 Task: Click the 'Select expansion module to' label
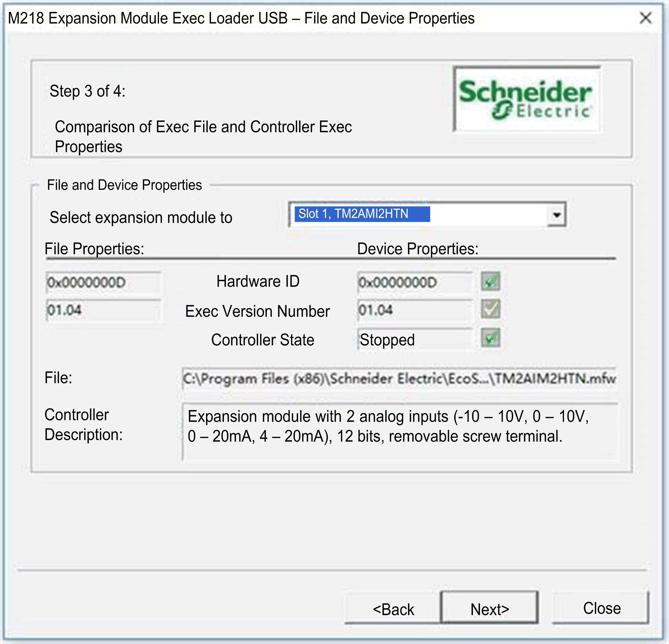141,218
